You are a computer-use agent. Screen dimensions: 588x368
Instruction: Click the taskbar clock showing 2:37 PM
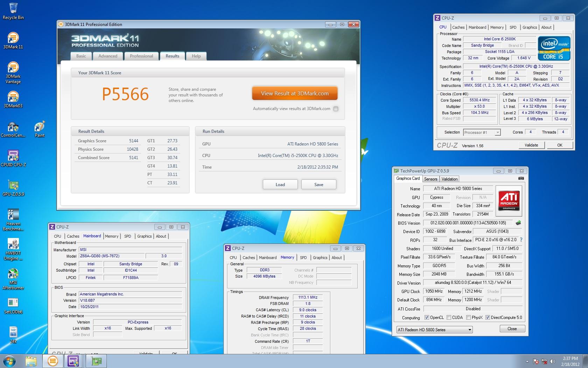(570, 361)
